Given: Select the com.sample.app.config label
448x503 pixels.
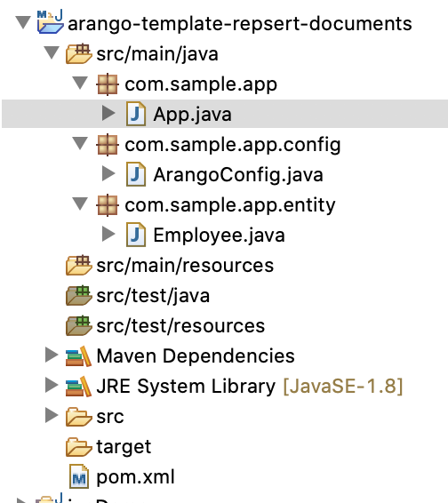Looking at the screenshot, I should point(233,145).
